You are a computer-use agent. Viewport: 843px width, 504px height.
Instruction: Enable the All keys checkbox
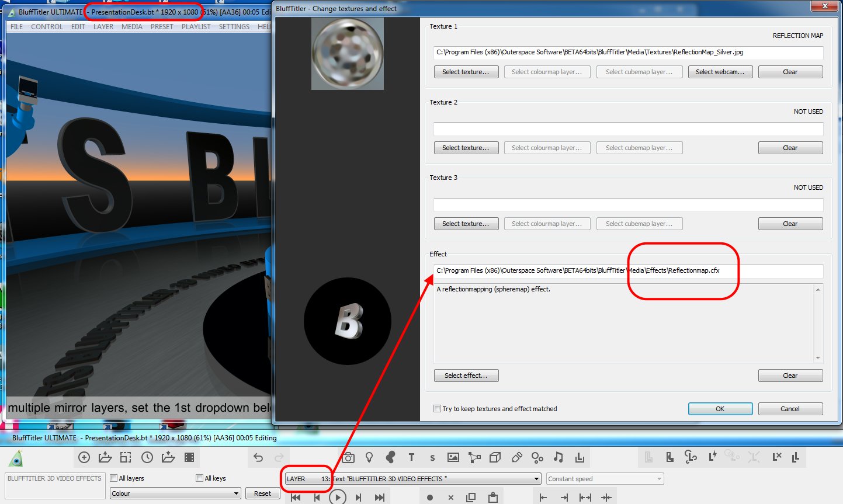tap(200, 478)
